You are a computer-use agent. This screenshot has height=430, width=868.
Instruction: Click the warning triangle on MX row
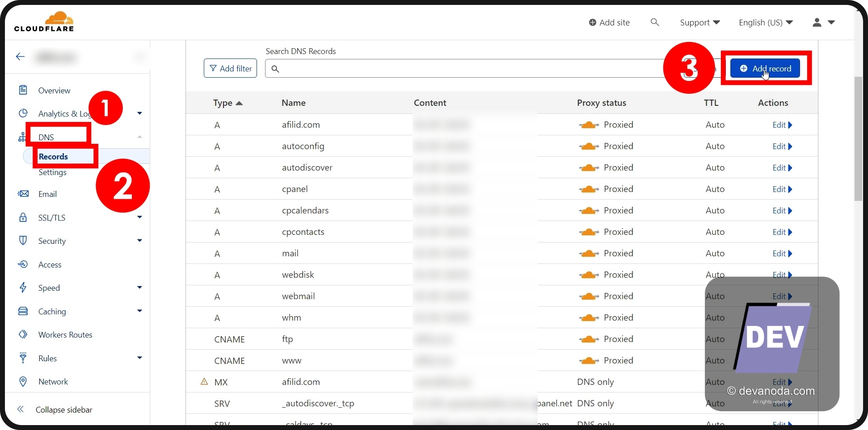[204, 381]
